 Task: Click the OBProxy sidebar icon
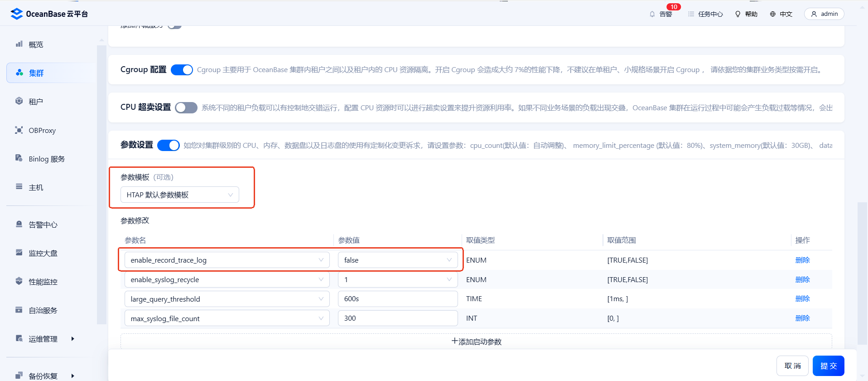coord(19,130)
